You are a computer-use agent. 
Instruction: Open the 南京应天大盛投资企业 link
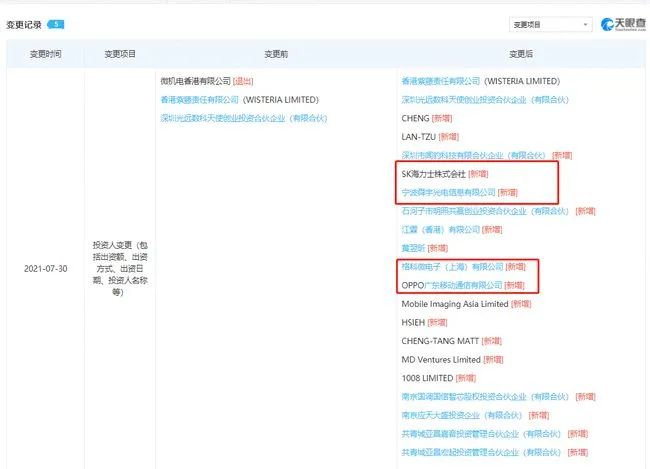point(462,415)
